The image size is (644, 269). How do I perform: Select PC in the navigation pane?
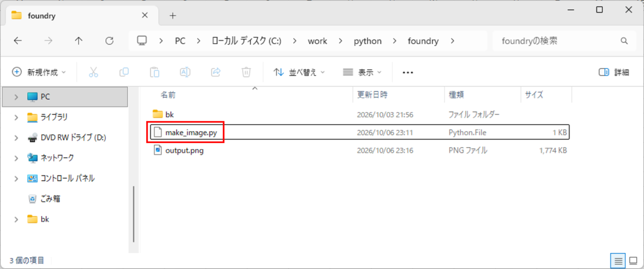(64, 97)
